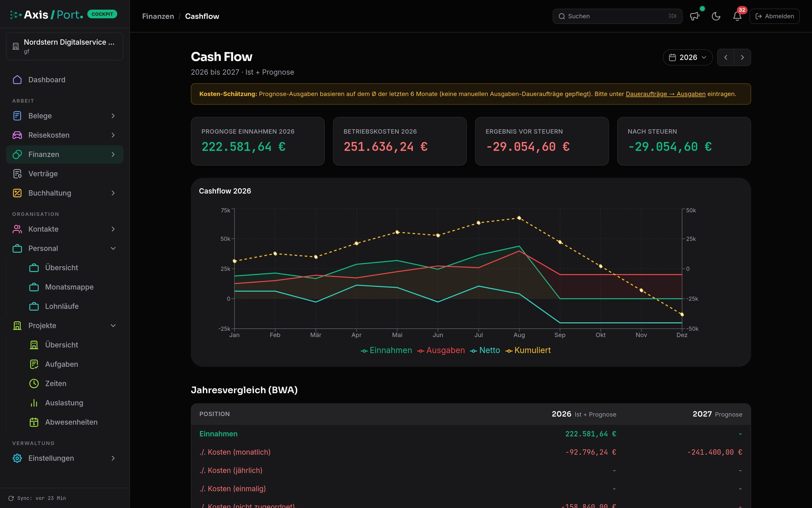
Task: Click the Kumuliert data point for Aug
Action: tap(519, 218)
